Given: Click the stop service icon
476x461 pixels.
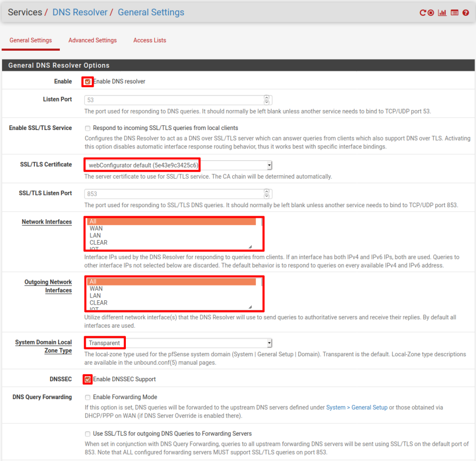Looking at the screenshot, I should click(431, 13).
